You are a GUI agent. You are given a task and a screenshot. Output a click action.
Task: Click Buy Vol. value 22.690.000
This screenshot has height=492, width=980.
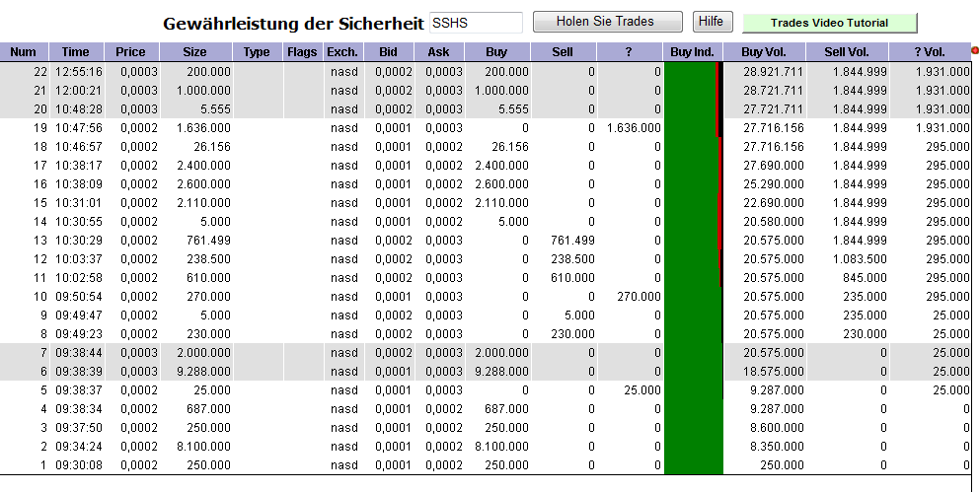pos(774,203)
